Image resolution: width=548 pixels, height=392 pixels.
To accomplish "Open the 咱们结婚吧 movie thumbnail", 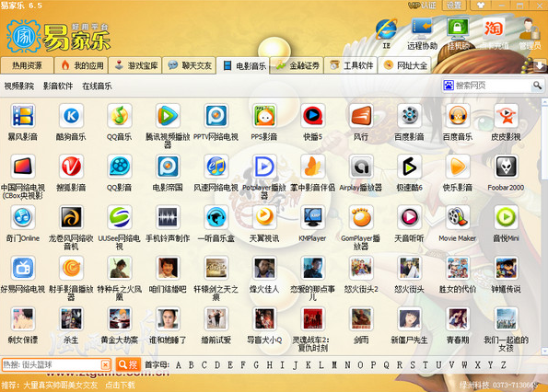I will pos(168,268).
